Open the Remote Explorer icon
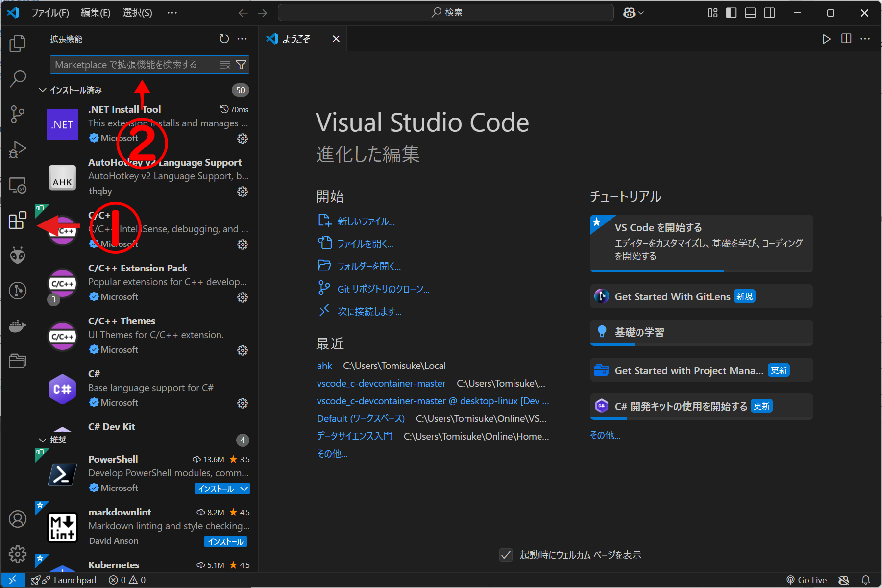This screenshot has width=882, height=588. pyautogui.click(x=18, y=185)
